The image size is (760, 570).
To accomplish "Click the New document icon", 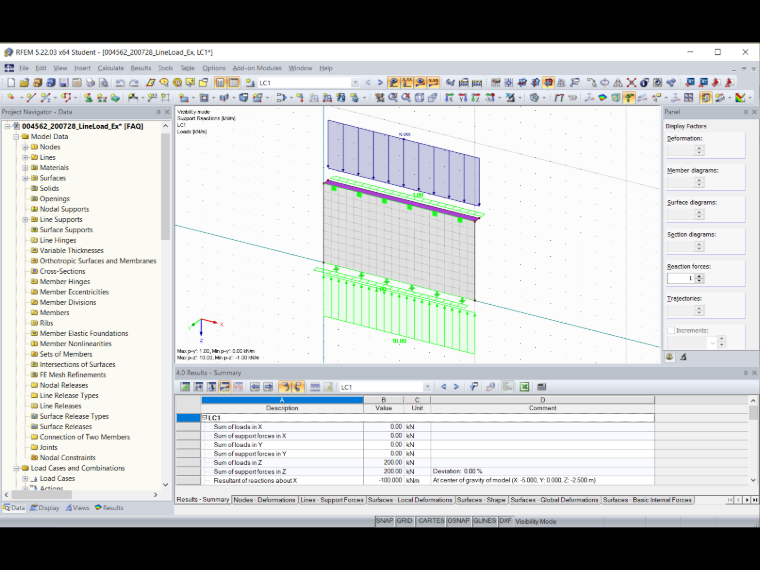I will (x=11, y=83).
